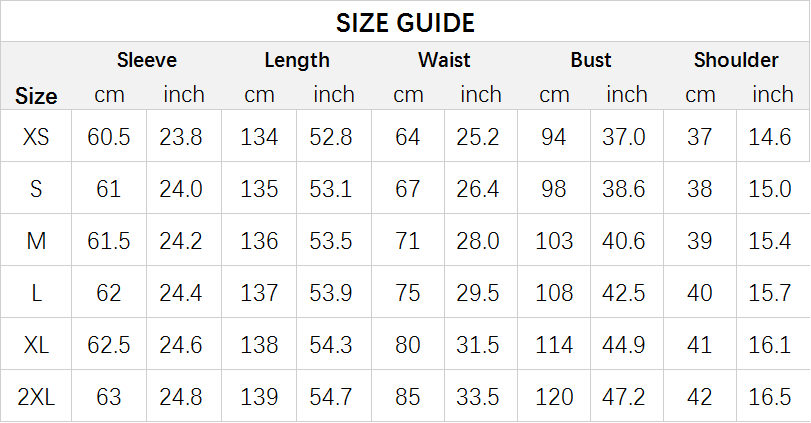
Task: Select the 75 waist cm cell
Action: click(x=408, y=293)
